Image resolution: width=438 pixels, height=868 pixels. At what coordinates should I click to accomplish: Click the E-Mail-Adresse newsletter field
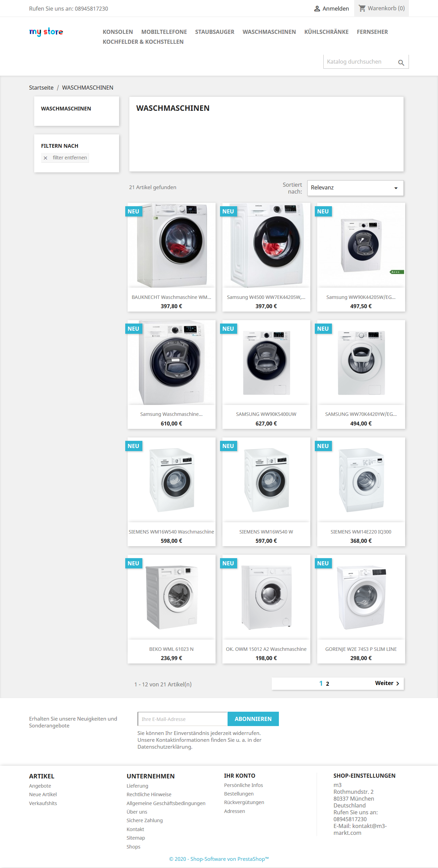183,719
